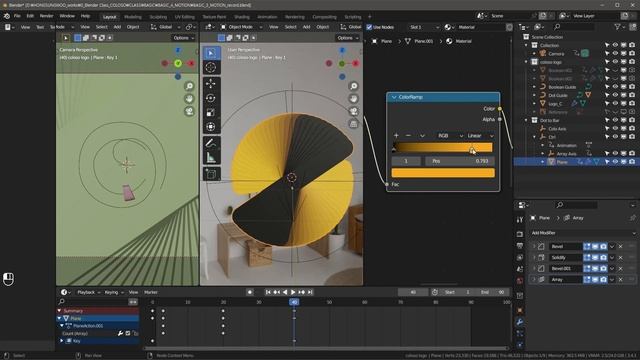Jump to the animation start frame

(268, 292)
